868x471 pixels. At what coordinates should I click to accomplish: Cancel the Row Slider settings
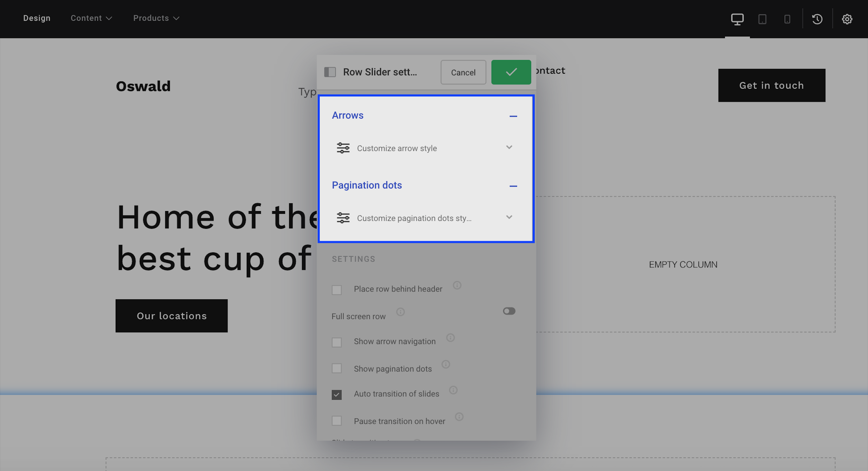point(463,72)
